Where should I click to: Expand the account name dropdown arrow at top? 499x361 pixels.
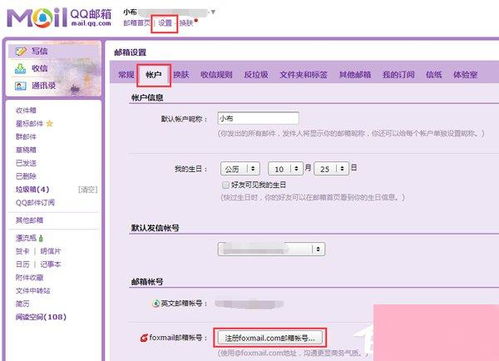pos(213,12)
